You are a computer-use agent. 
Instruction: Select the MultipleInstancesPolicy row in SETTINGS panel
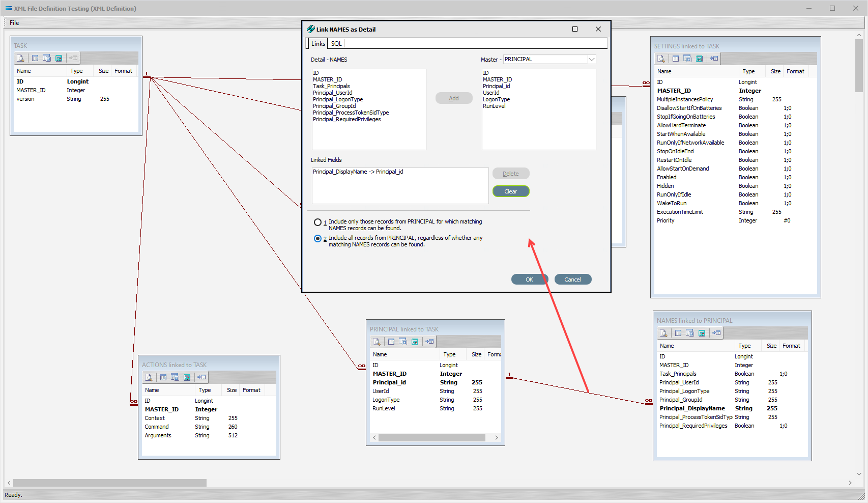point(736,100)
